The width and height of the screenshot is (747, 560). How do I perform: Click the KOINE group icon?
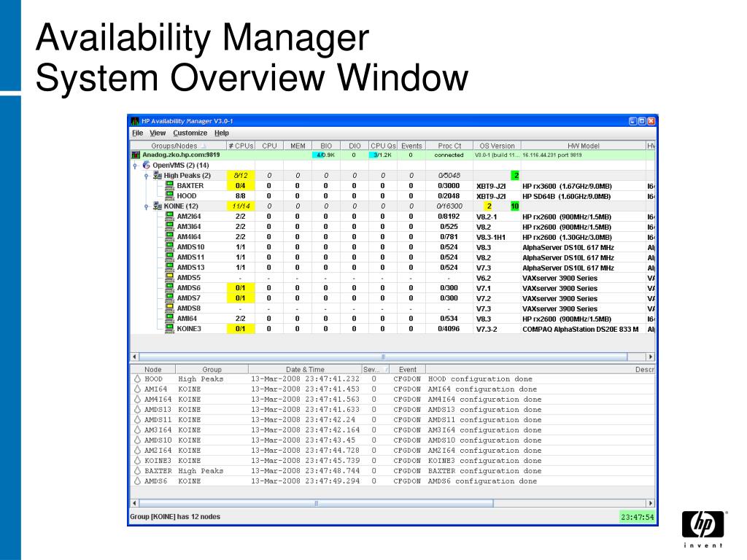tap(158, 206)
